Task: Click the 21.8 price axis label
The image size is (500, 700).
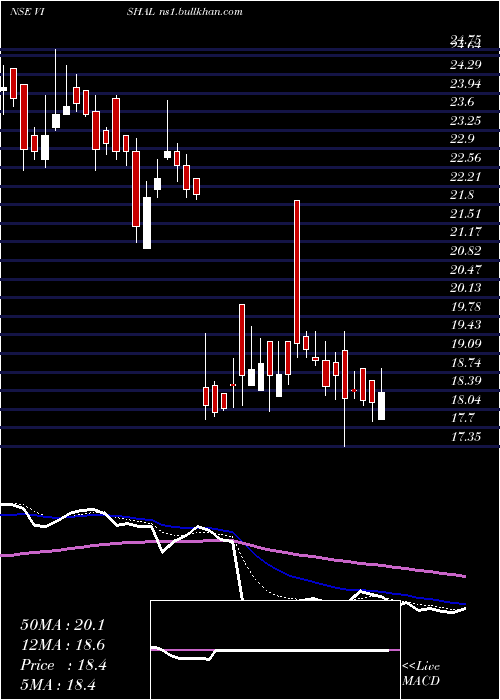Action: [462, 195]
